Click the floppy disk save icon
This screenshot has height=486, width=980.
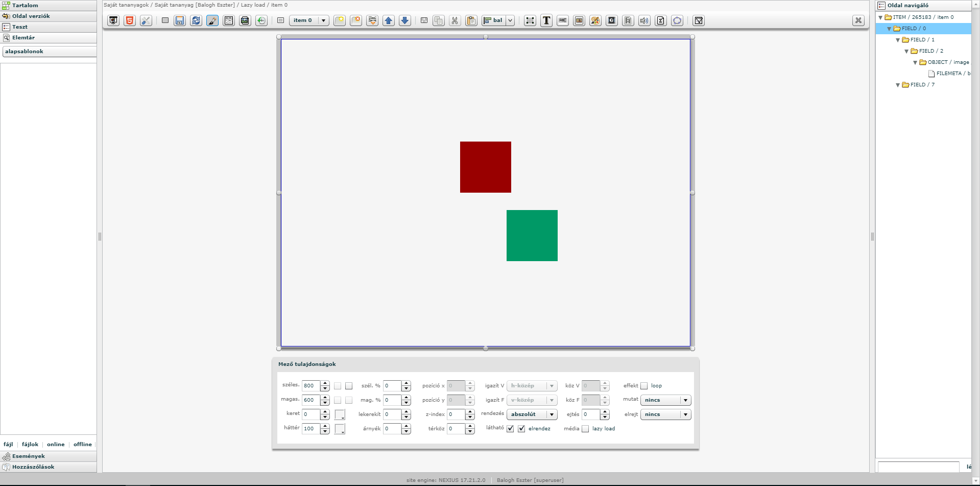[x=180, y=20]
